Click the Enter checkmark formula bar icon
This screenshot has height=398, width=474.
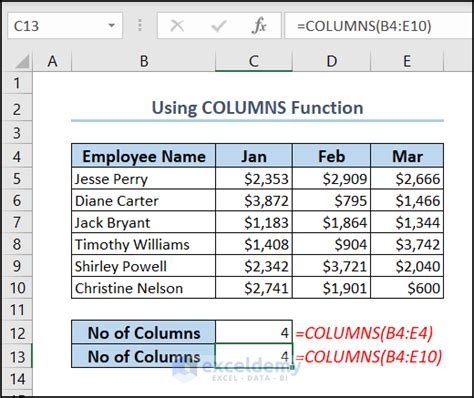point(219,26)
